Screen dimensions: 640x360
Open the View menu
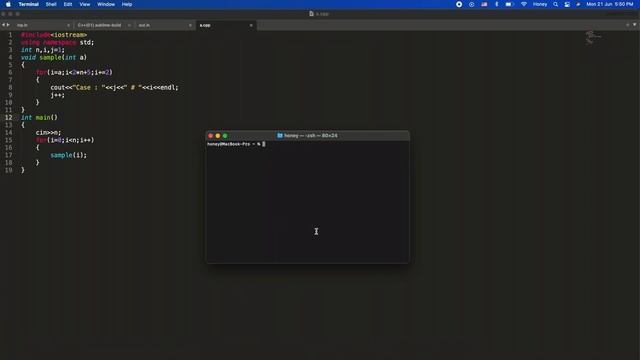tap(84, 4)
